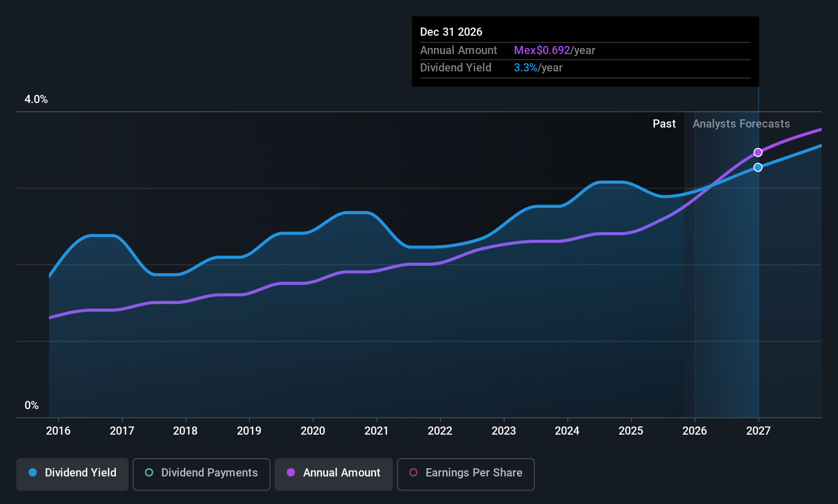838x504 pixels.
Task: Toggle the Dividend Yield legend series
Action: [x=72, y=473]
